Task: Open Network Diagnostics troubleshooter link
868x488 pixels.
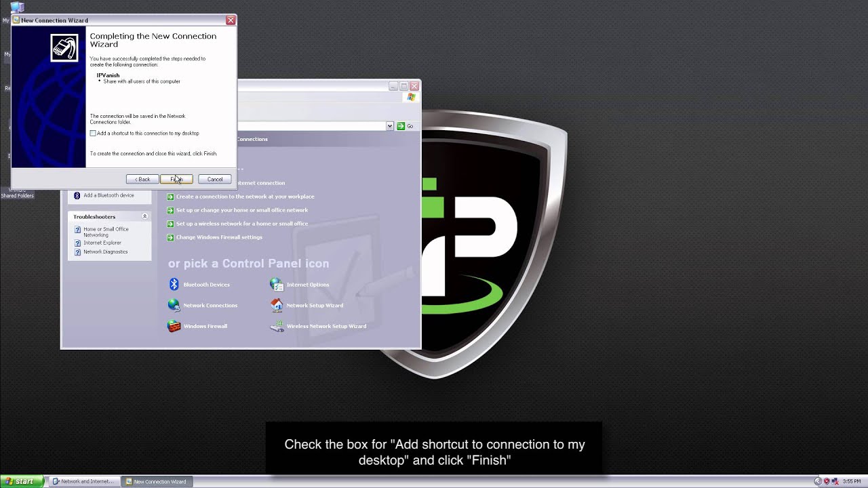Action: (105, 252)
